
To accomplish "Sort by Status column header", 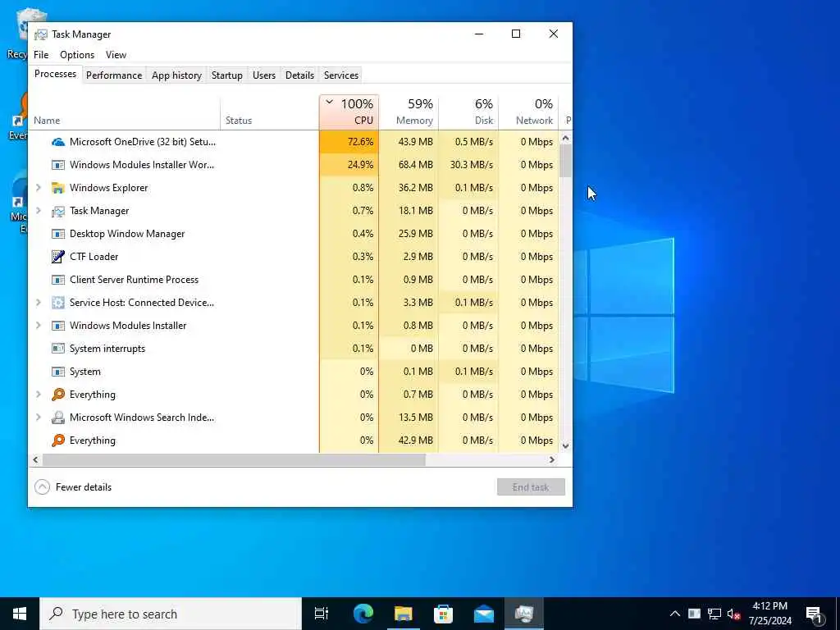I will click(x=269, y=112).
